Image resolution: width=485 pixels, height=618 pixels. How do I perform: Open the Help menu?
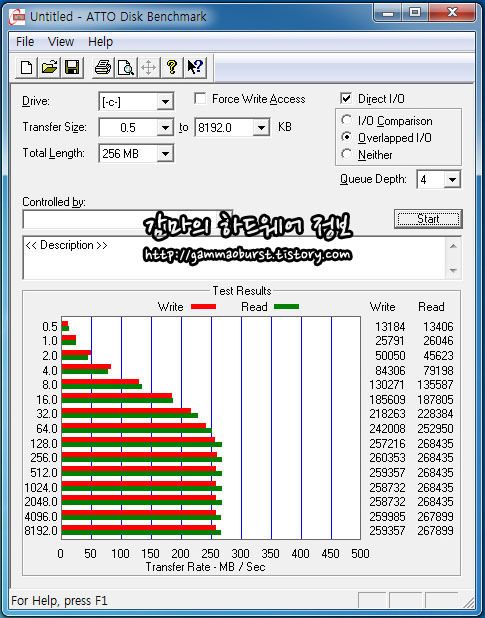pos(100,41)
